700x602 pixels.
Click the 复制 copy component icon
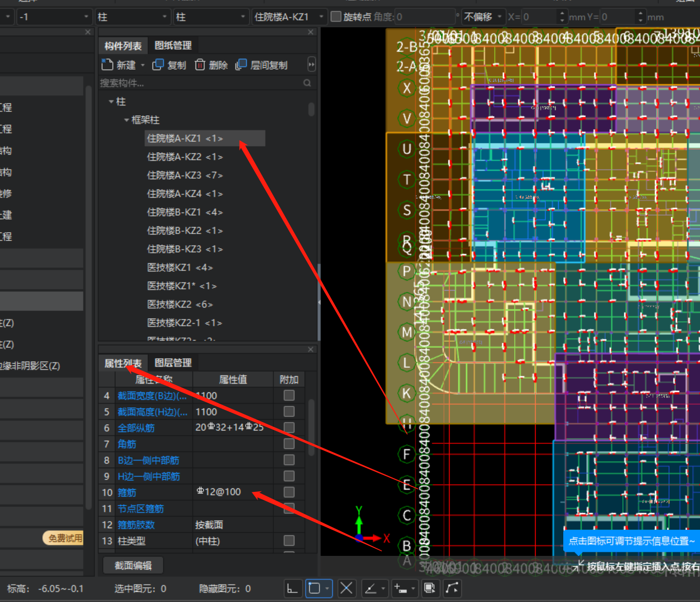(x=158, y=65)
